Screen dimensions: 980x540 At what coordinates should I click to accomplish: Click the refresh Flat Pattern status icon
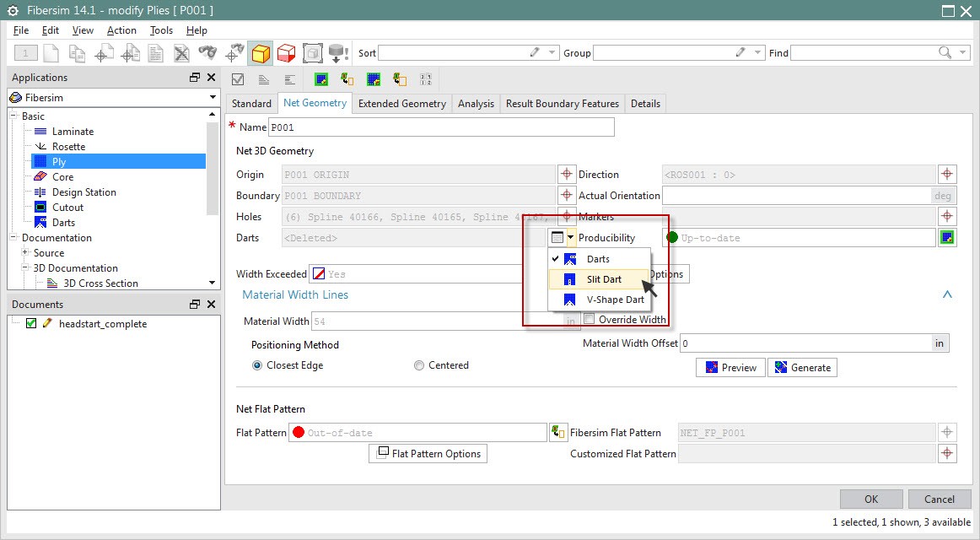pos(558,431)
